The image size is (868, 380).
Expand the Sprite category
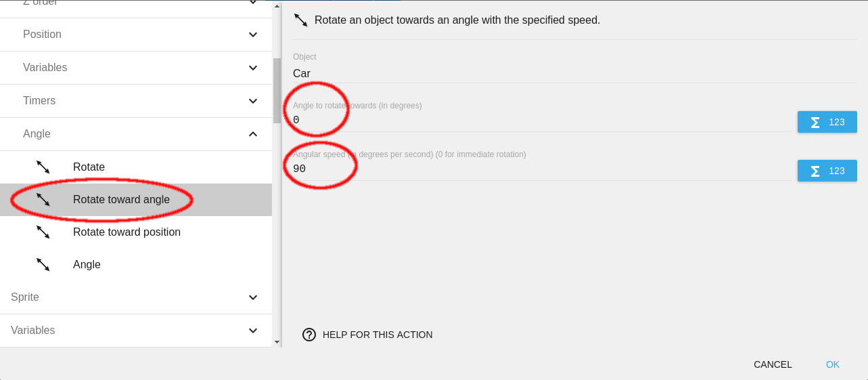tap(252, 297)
